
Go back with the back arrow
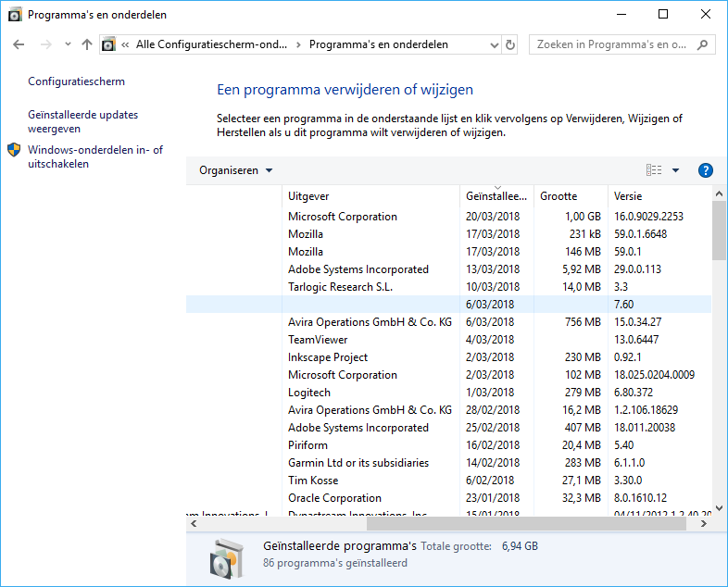coord(19,44)
